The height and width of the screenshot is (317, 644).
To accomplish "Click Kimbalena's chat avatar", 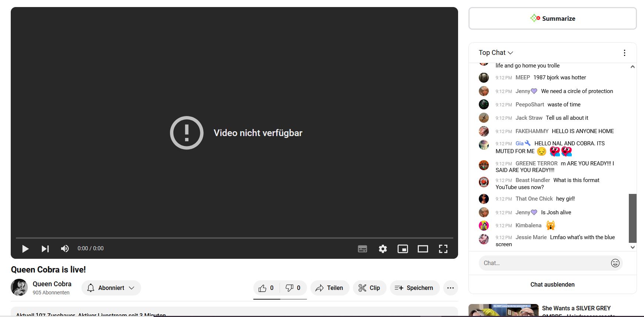I will [484, 225].
